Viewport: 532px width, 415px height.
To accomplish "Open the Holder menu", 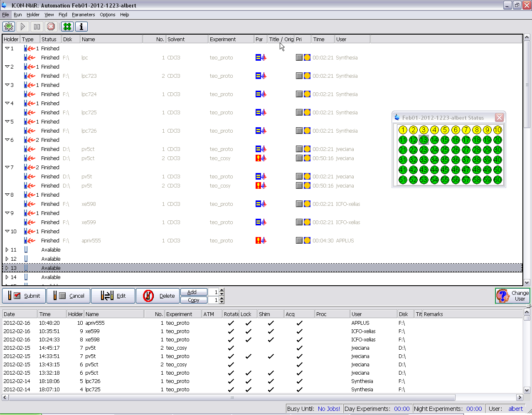I will coord(33,15).
